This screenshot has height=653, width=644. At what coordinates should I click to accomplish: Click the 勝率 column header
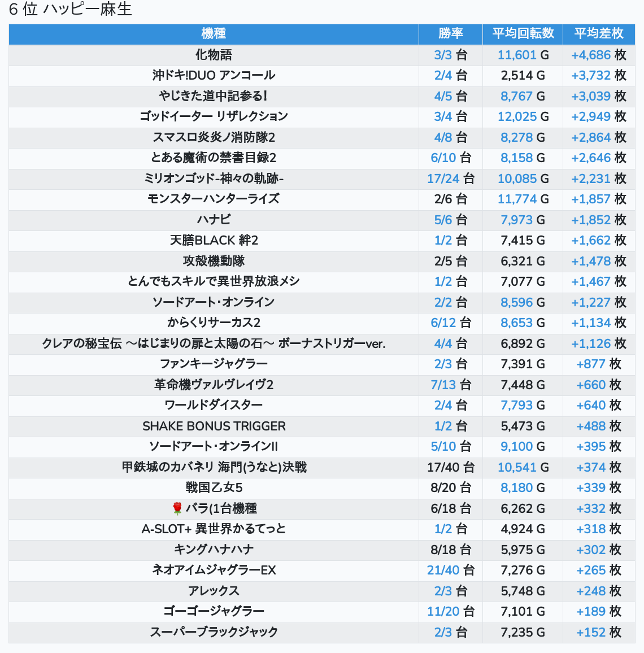click(x=451, y=34)
